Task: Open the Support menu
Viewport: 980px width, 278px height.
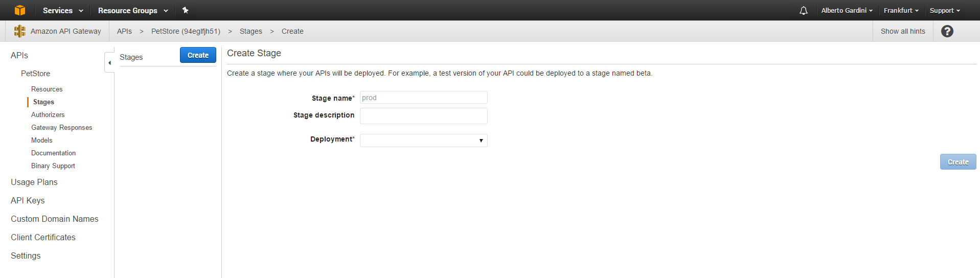Action: point(944,11)
